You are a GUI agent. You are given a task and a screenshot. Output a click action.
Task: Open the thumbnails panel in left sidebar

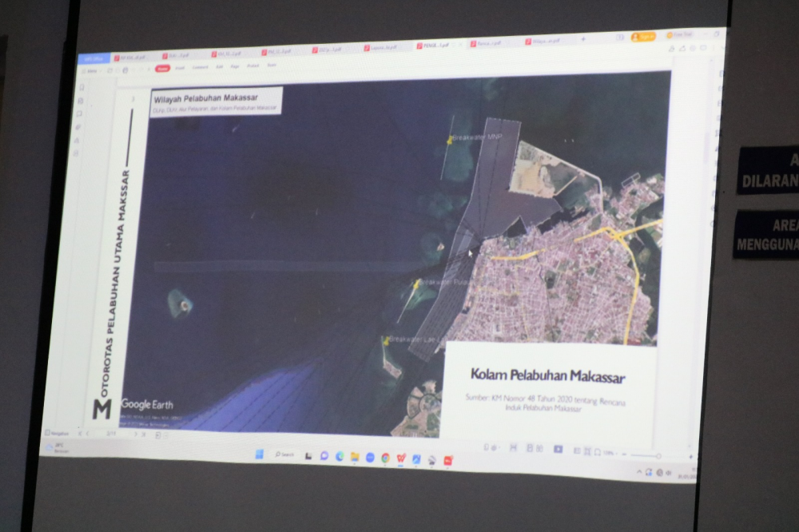pyautogui.click(x=81, y=101)
